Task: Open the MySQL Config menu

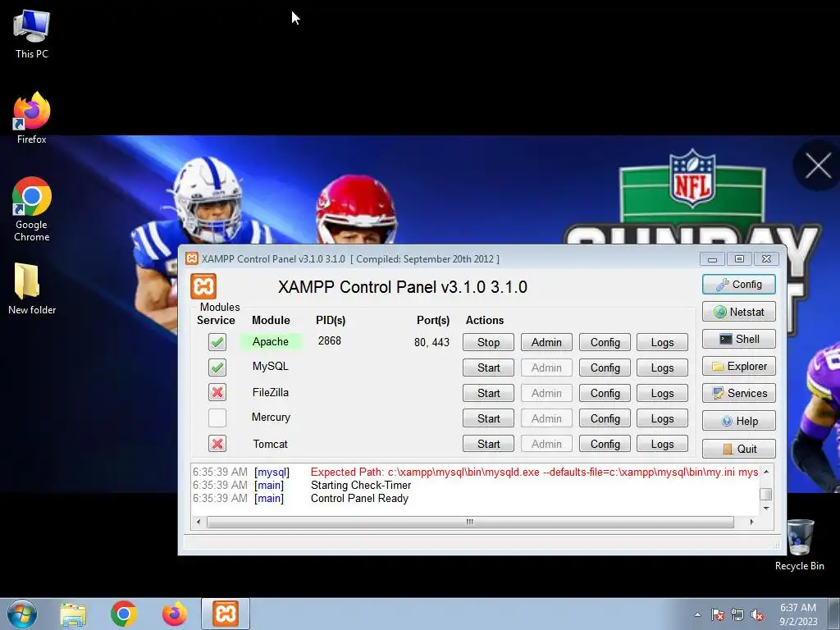Action: tap(605, 367)
